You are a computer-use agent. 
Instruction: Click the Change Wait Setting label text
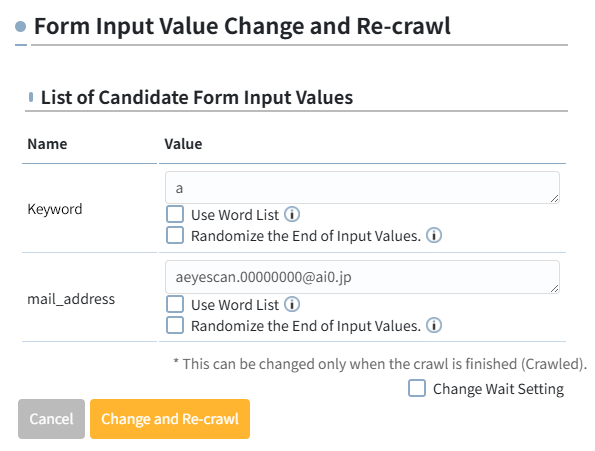498,389
